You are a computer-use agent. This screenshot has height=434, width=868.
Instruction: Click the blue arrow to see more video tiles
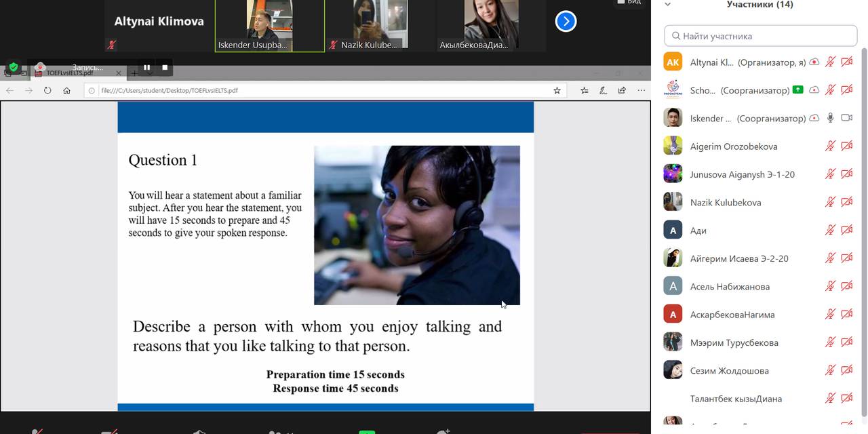click(x=566, y=21)
